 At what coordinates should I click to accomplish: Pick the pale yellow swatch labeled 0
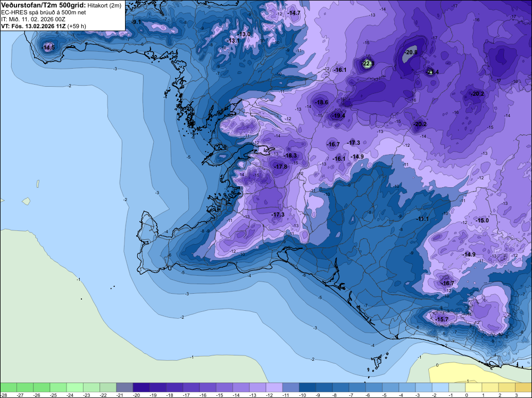(x=473, y=387)
